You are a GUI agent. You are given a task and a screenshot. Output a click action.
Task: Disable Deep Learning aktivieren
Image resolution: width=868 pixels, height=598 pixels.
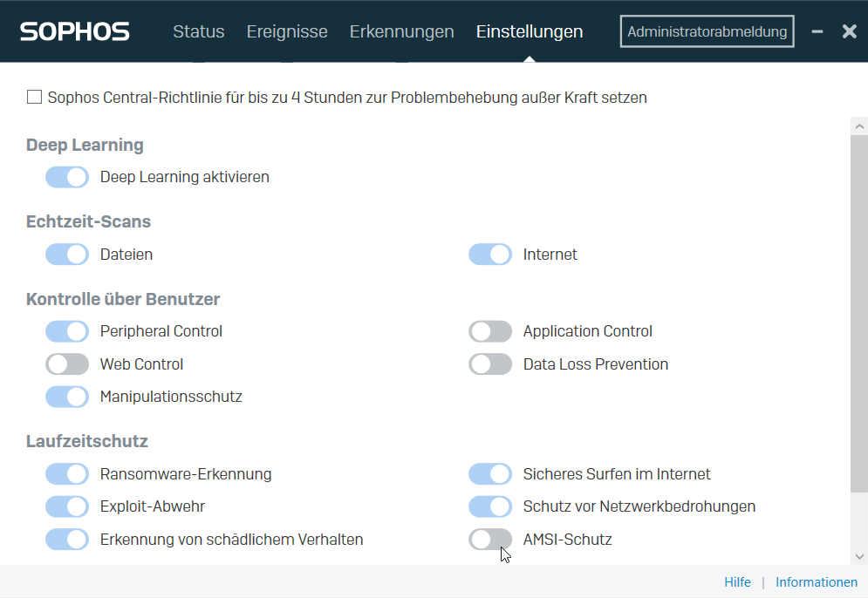pos(66,177)
